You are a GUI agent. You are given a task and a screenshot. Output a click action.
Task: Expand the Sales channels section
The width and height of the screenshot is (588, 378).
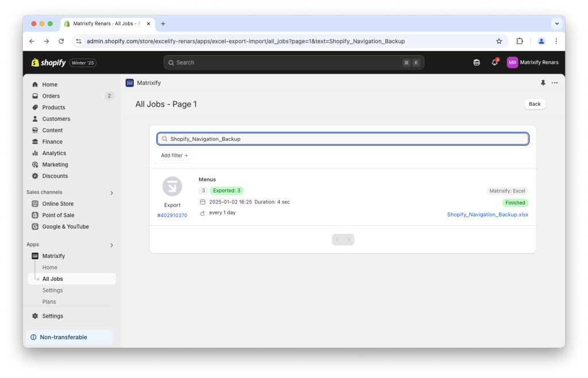point(112,192)
